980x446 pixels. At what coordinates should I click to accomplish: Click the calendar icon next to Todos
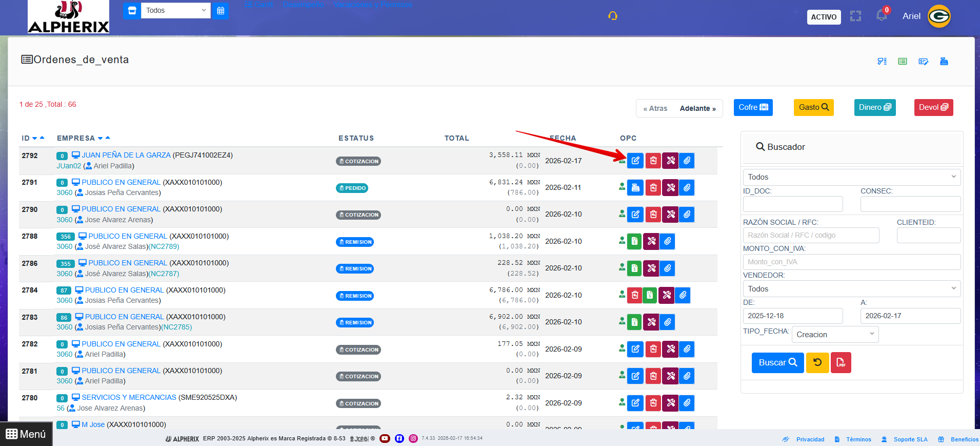[x=221, y=11]
